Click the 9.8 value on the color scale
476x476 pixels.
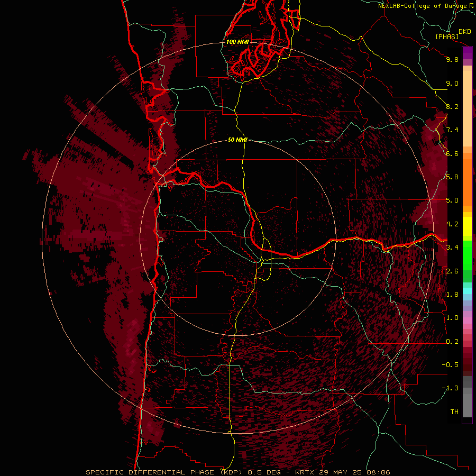(x=452, y=59)
